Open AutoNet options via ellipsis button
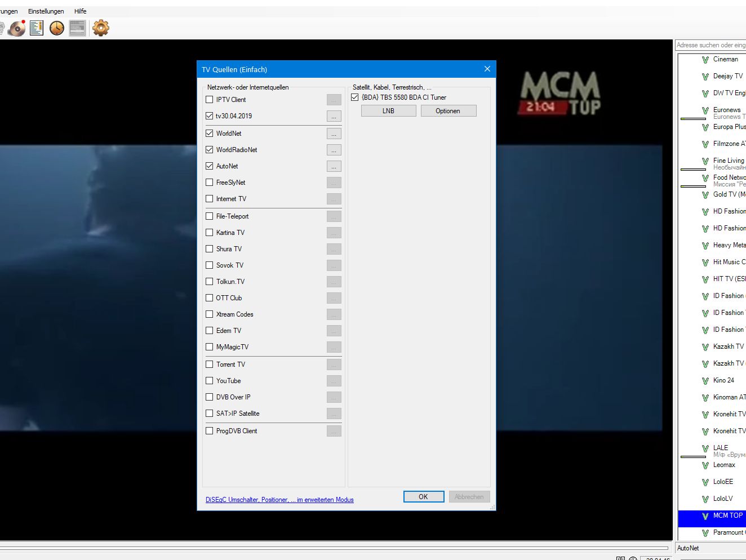Image resolution: width=746 pixels, height=560 pixels. click(x=334, y=167)
